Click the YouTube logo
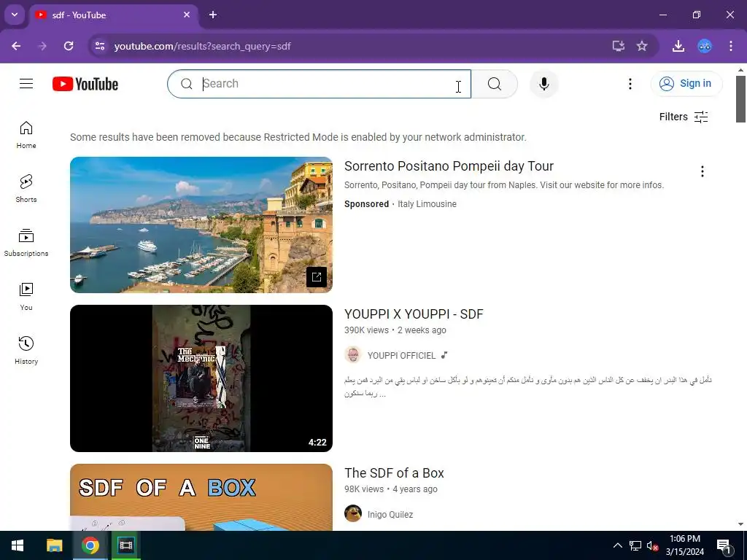747x560 pixels. click(85, 84)
